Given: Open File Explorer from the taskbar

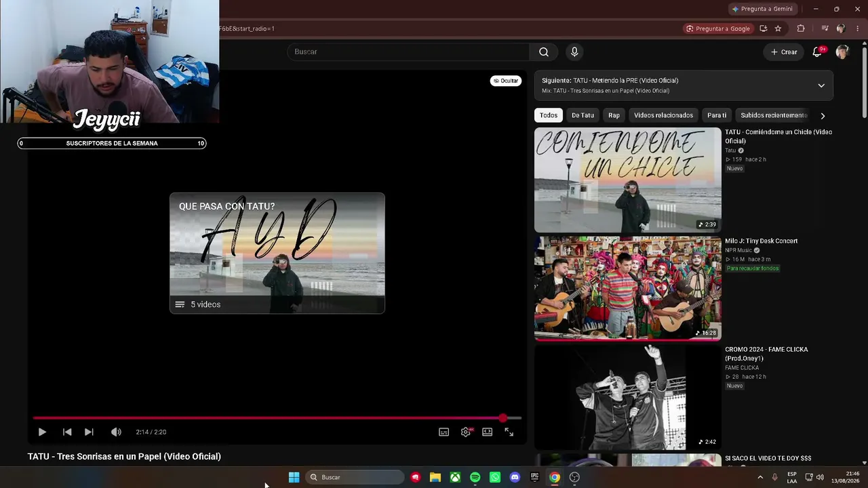Looking at the screenshot, I should (x=435, y=477).
